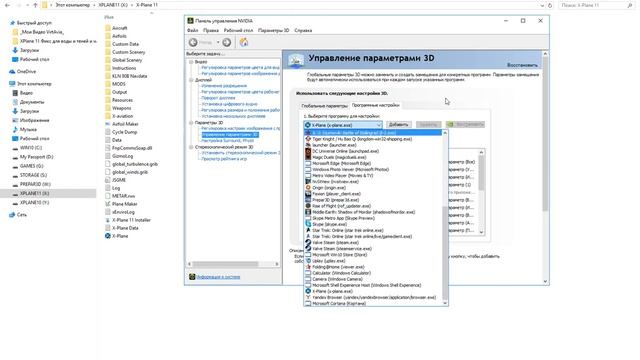Choose Calculator (Windows Calculator) entry
The height and width of the screenshot is (360, 640).
(341, 273)
